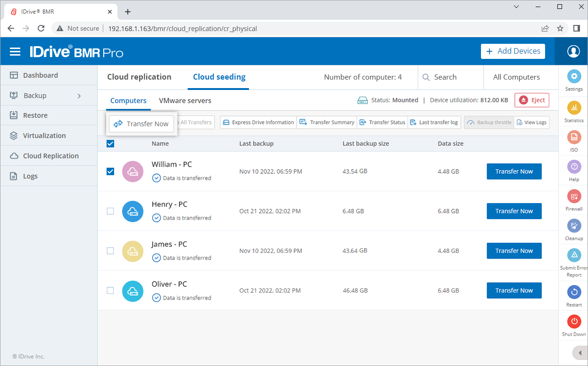
Task: Transfer Now for Oliver - PC
Action: [x=514, y=291]
